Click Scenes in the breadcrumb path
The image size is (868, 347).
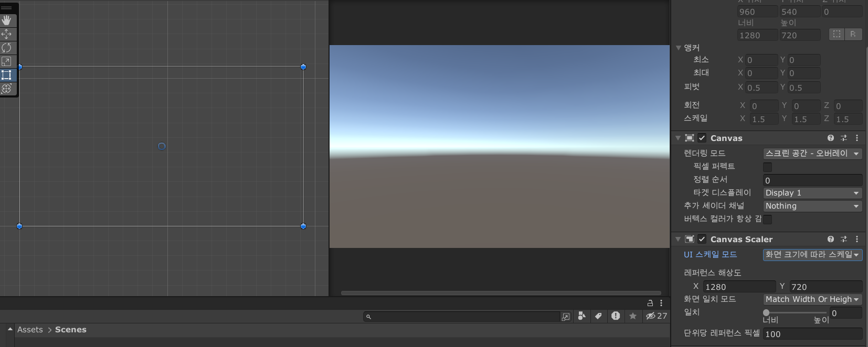(71, 330)
